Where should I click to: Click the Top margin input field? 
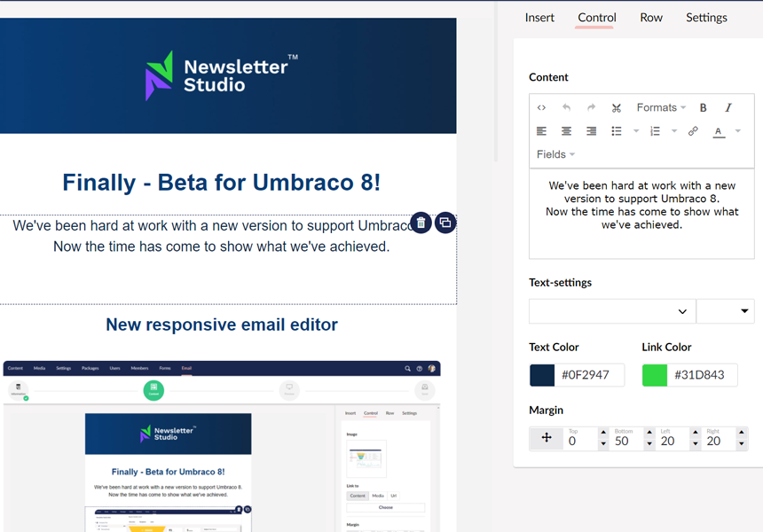coord(581,439)
